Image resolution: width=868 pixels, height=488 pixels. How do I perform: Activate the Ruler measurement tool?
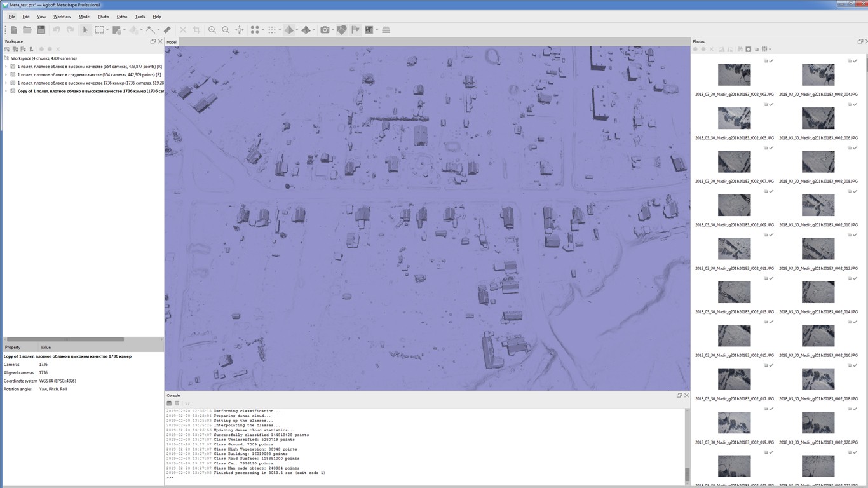coord(167,30)
